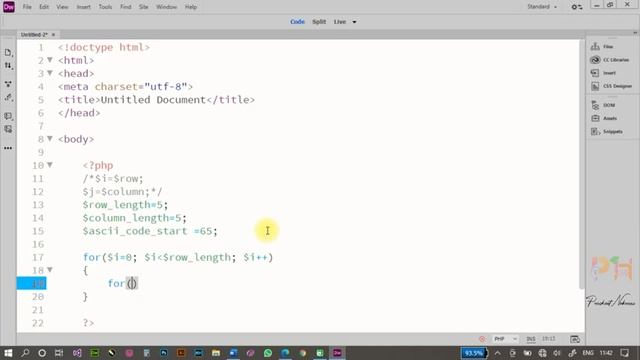Click the linting error status icon
Viewport: 640px width, 360px height.
click(x=482, y=339)
